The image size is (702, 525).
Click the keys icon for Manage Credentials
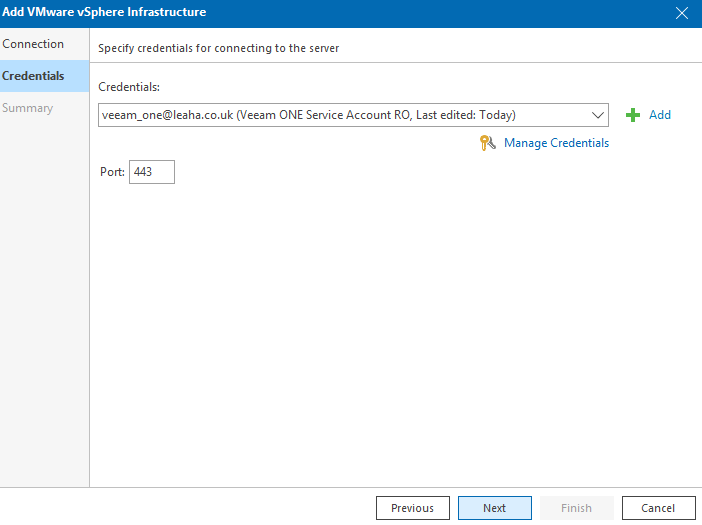click(x=487, y=143)
